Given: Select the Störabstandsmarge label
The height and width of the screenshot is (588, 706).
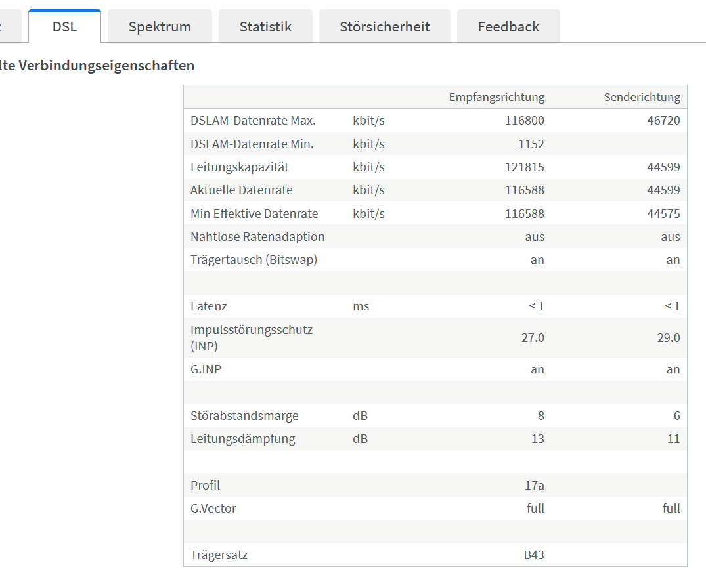Looking at the screenshot, I should click(x=244, y=415).
